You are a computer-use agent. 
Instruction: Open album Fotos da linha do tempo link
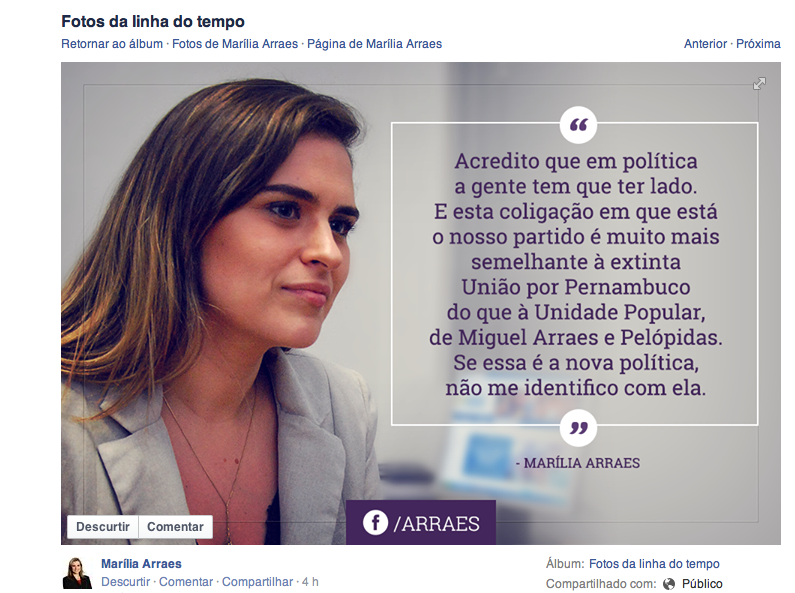click(654, 564)
